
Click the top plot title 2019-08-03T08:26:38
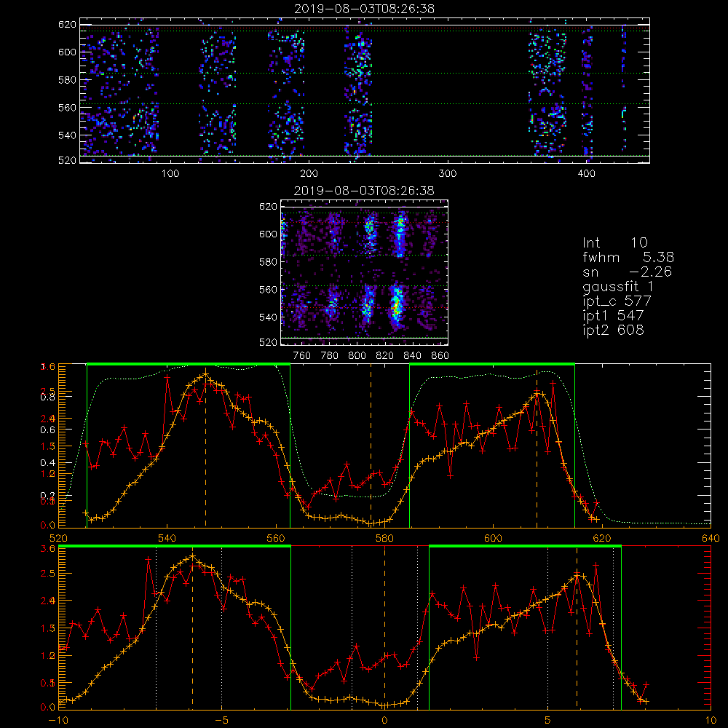(365, 9)
